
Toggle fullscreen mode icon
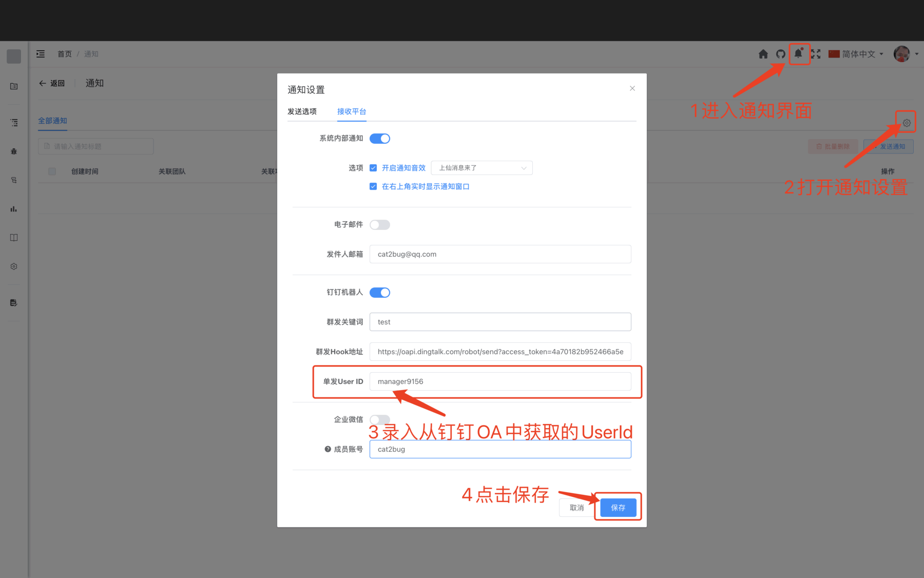[816, 54]
